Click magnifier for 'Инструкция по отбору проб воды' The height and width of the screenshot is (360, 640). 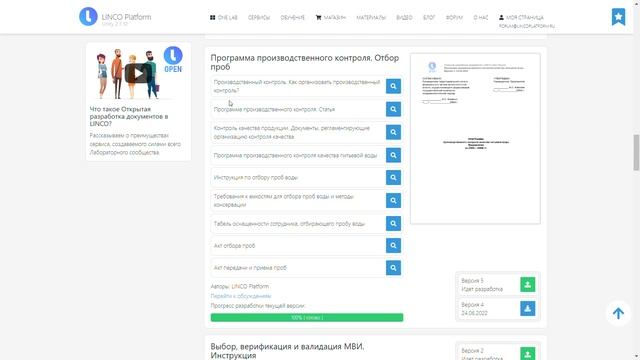(x=393, y=178)
